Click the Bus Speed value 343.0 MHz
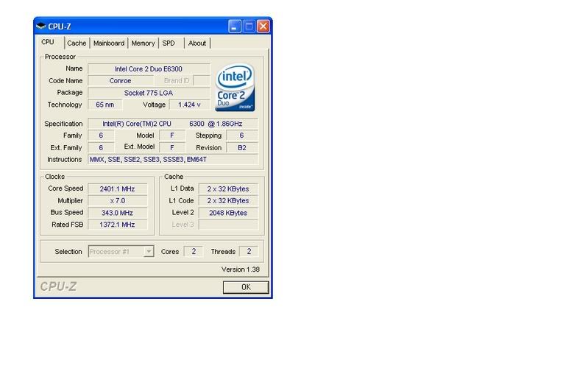Image resolution: width=588 pixels, height=377 pixels. click(117, 213)
